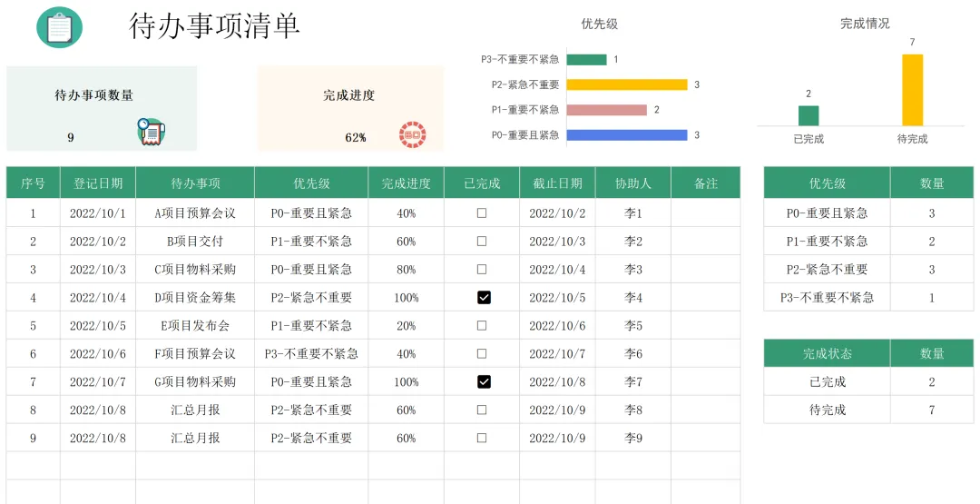Viewport: 980px width, 504px height.
Task: Click the yellow 待完成 column in 完成情况 chart
Action: click(913, 90)
